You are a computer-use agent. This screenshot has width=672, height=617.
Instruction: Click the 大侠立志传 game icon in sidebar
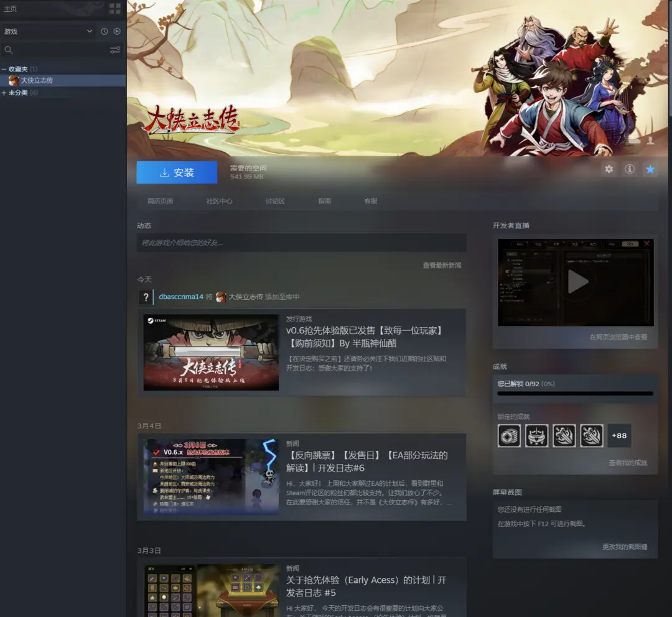tap(14, 81)
